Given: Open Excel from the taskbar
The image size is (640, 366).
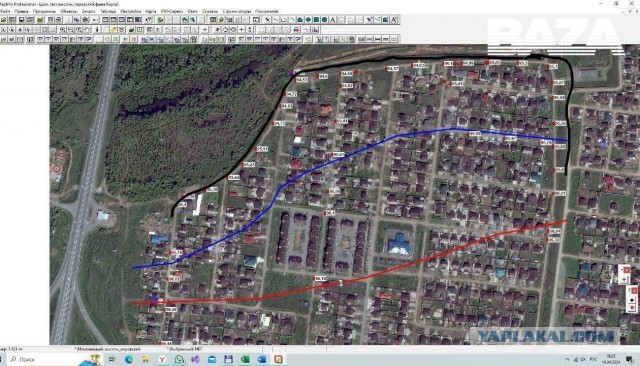Looking at the screenshot, I should tap(245, 359).
